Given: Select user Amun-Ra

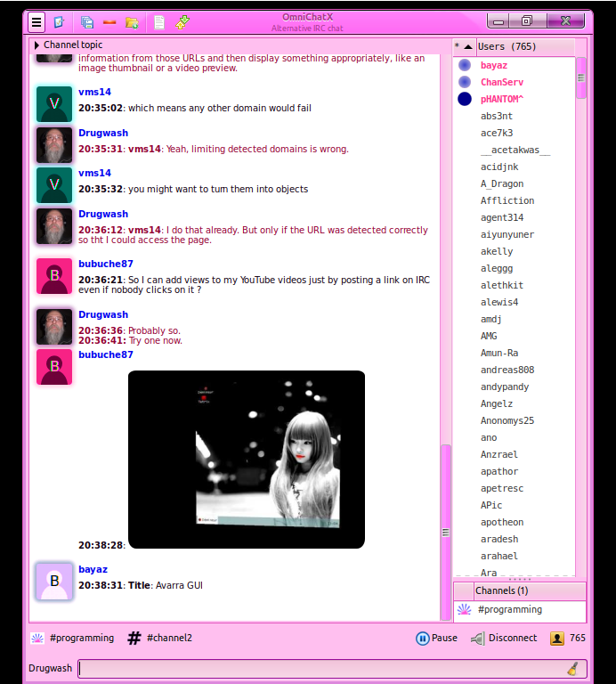Looking at the screenshot, I should (499, 353).
